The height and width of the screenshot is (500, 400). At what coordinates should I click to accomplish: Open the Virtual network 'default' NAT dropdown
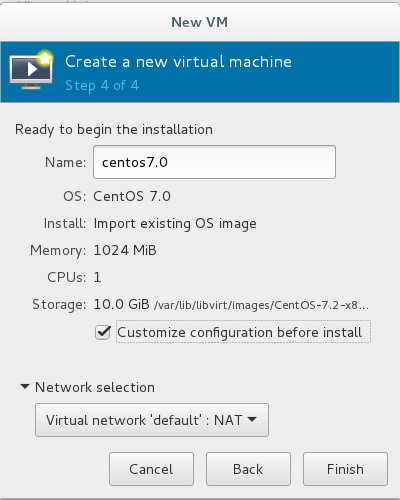tap(152, 420)
